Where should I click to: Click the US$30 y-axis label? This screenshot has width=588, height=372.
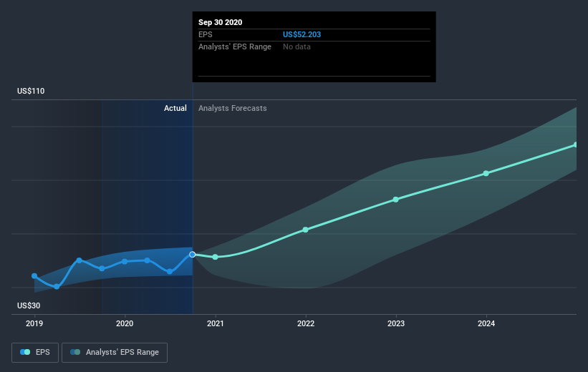click(29, 305)
